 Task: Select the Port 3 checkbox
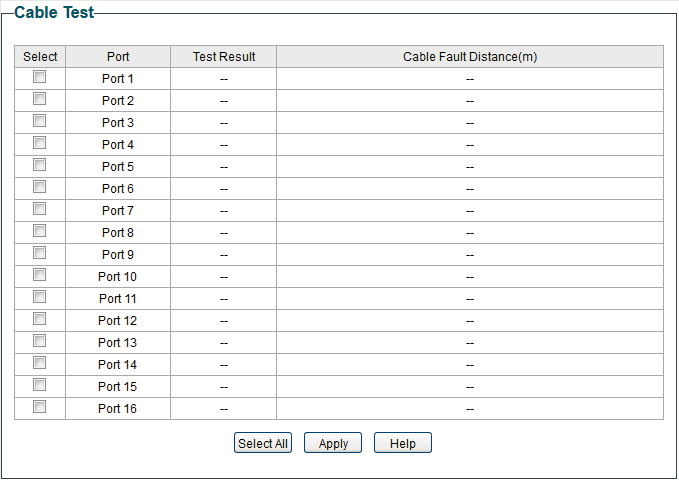40,121
